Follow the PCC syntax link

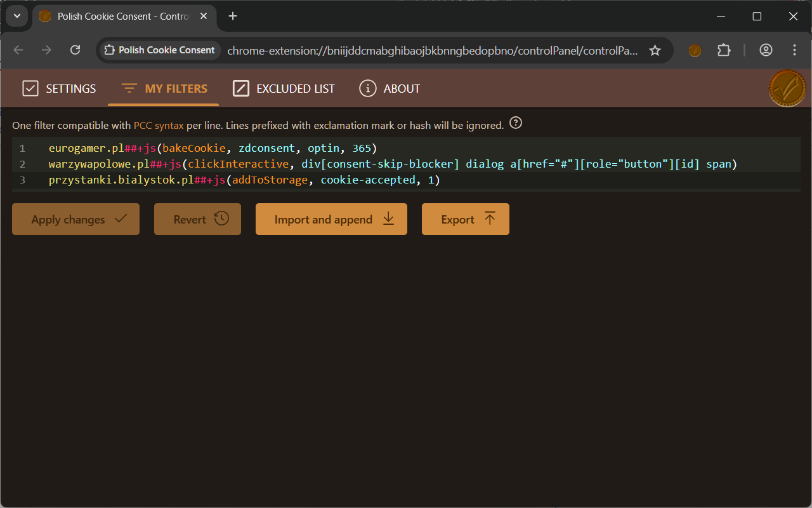(x=159, y=125)
